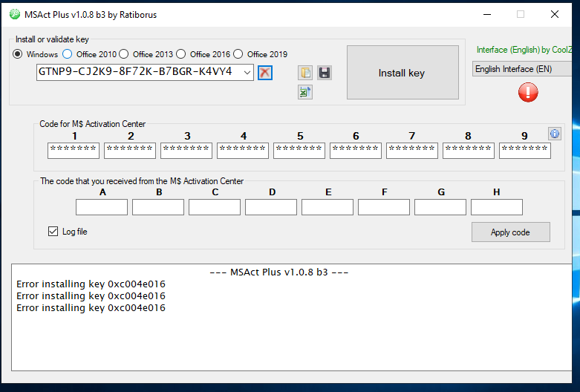580x392 pixels.
Task: Click activation code field 9
Action: (525, 151)
